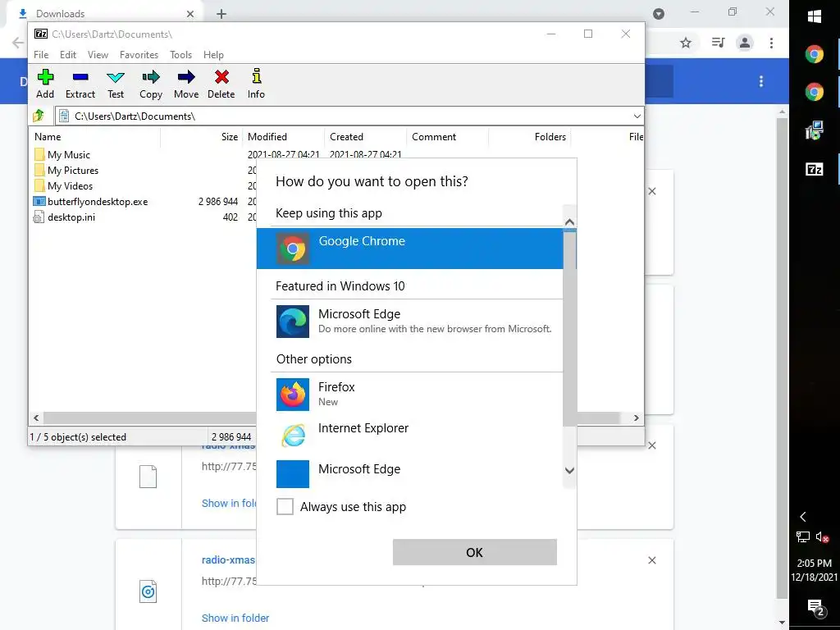840x630 pixels.
Task: Open the Chrome three-dot menu
Action: [771, 43]
